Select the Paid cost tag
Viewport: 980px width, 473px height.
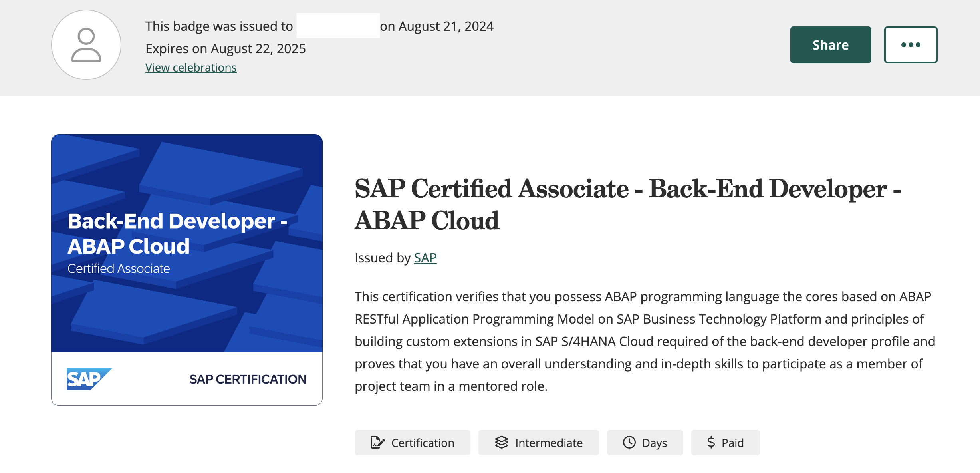(732, 443)
